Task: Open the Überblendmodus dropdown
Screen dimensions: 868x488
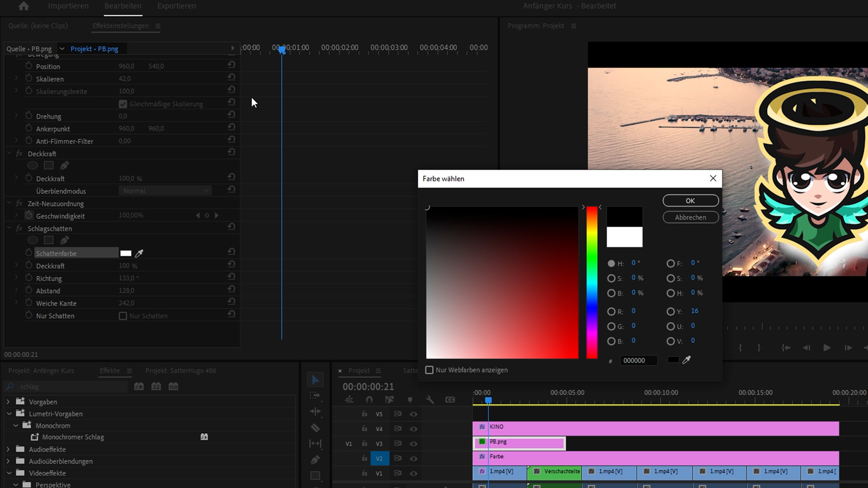Action: pyautogui.click(x=165, y=191)
